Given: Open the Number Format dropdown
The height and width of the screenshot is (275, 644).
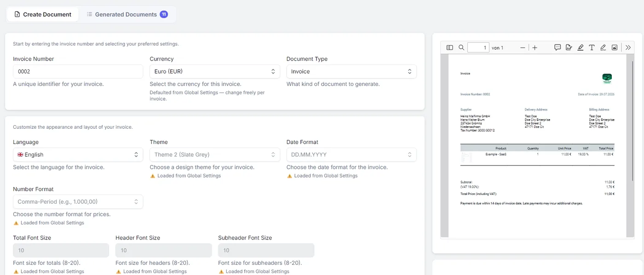Looking at the screenshot, I should tap(78, 201).
